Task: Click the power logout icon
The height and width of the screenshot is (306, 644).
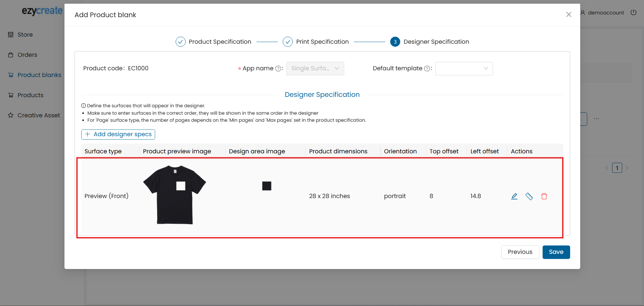Action: [634, 12]
